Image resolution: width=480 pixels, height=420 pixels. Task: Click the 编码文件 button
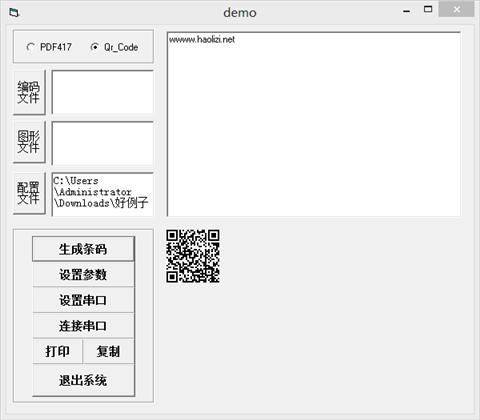29,93
